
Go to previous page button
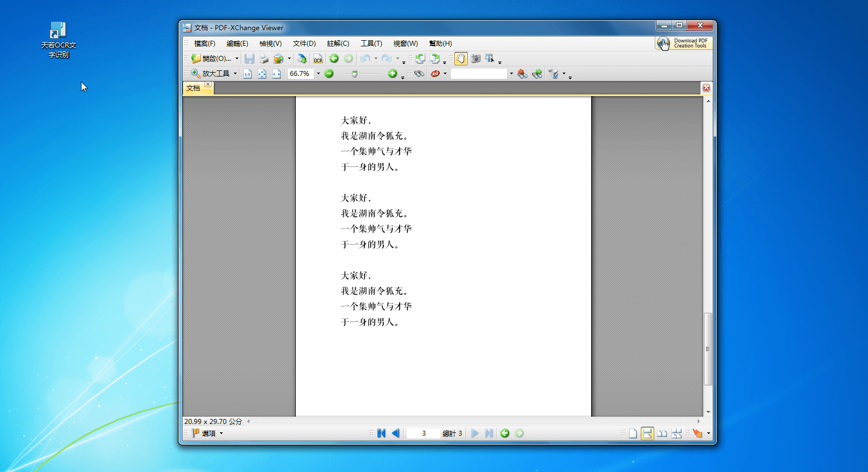(x=396, y=433)
